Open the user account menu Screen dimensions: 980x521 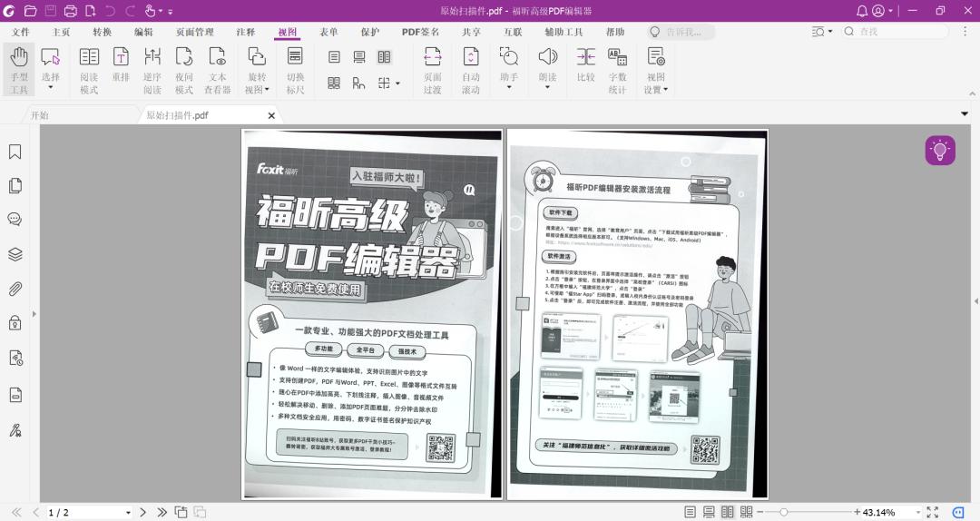(x=878, y=11)
